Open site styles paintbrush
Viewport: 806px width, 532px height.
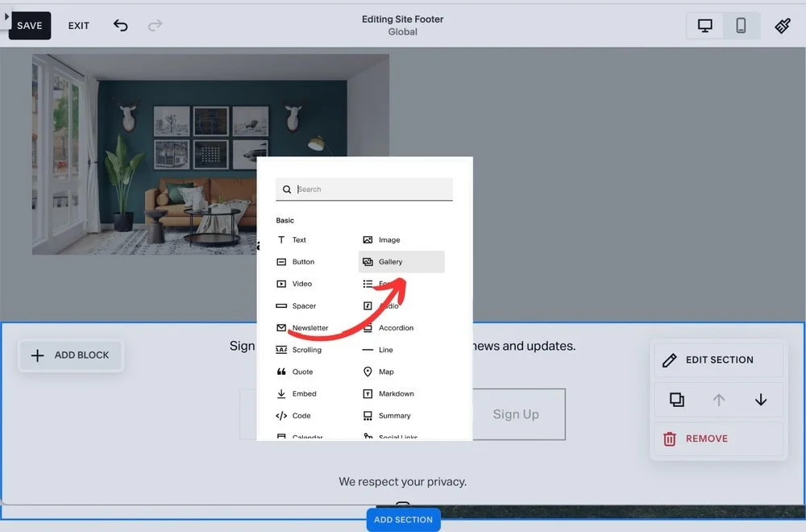(x=783, y=26)
